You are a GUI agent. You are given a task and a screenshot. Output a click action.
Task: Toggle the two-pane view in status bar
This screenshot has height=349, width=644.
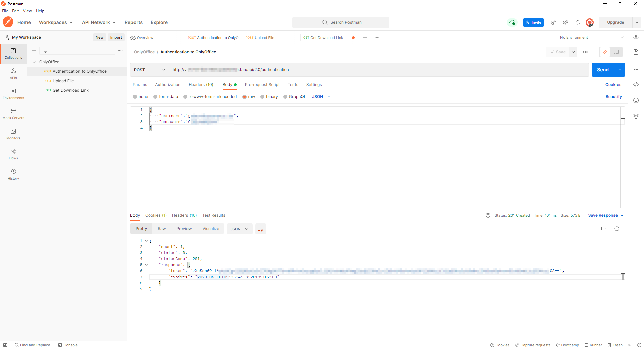click(x=630, y=345)
